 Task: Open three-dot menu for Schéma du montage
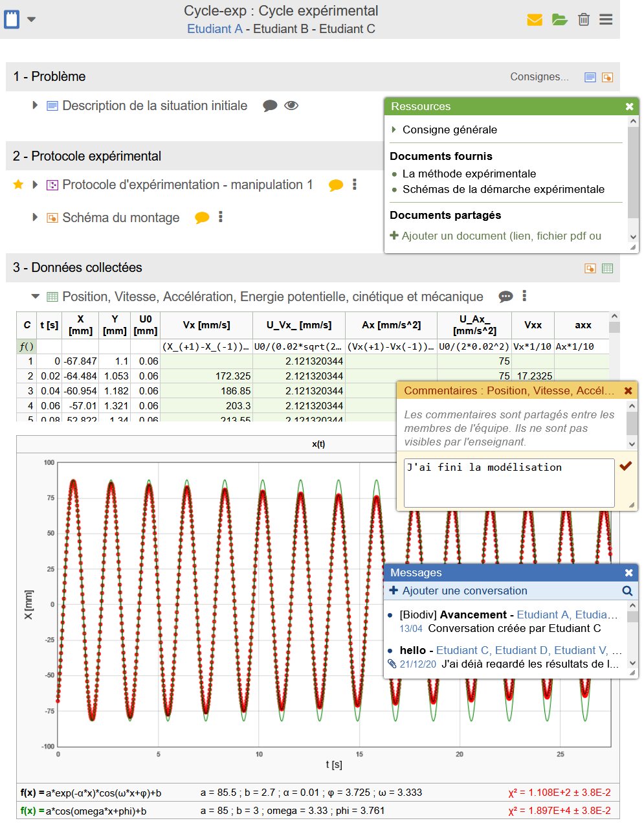click(221, 218)
